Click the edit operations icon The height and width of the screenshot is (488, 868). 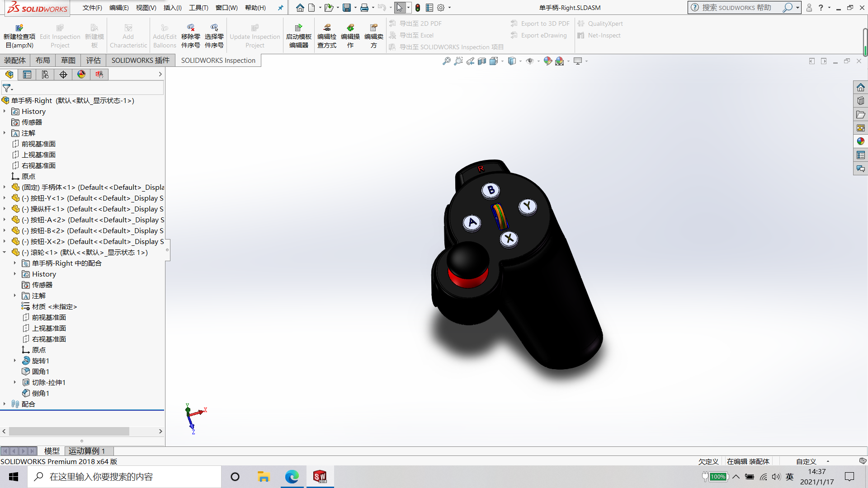[x=350, y=28]
